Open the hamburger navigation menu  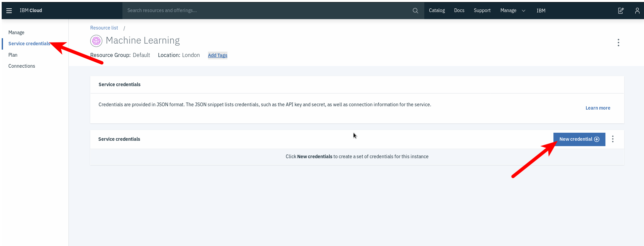(9, 11)
